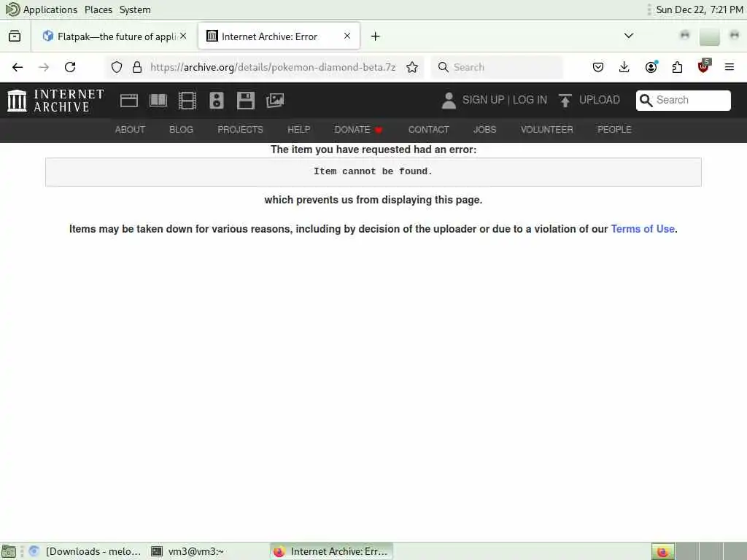This screenshot has height=560, width=747.
Task: Open the HELP navigation link
Action: [x=298, y=130]
